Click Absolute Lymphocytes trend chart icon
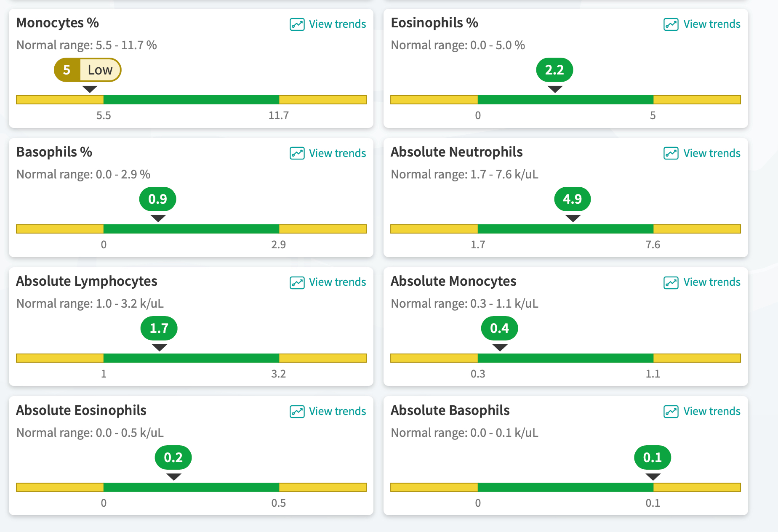The height and width of the screenshot is (532, 778). (x=297, y=282)
